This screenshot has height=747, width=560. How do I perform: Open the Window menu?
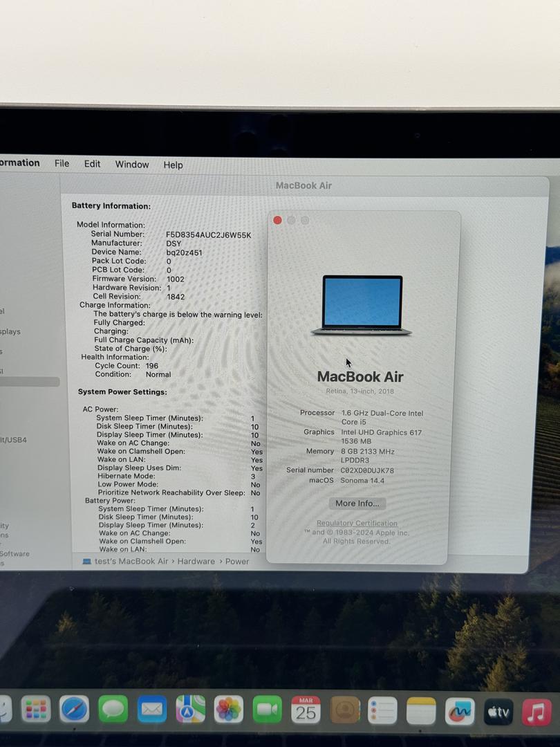(x=132, y=165)
